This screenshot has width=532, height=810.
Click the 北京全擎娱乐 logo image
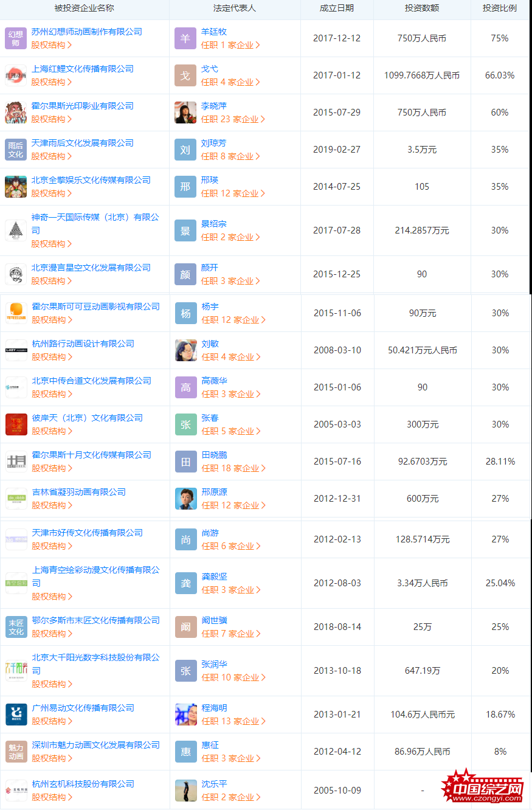(16, 187)
